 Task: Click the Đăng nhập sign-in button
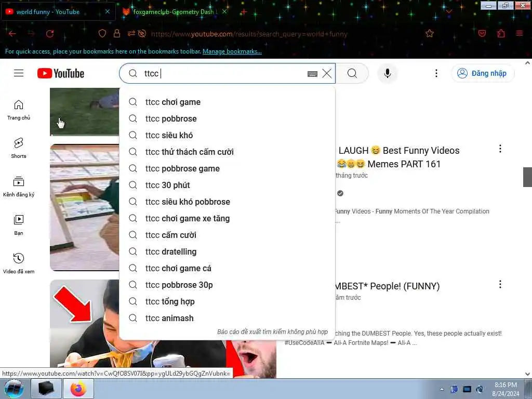(483, 73)
